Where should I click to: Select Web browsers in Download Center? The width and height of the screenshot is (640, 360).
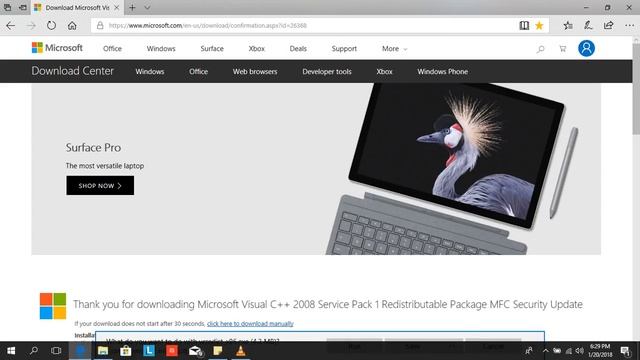click(255, 71)
